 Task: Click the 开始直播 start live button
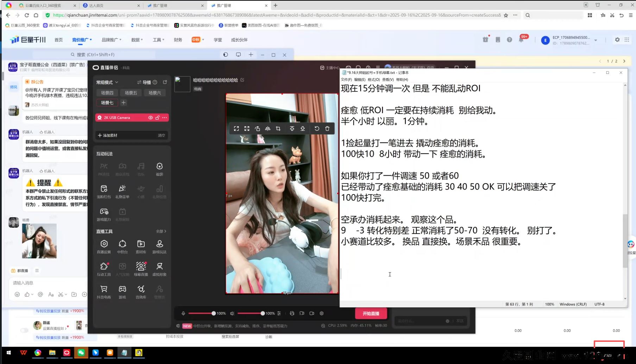371,313
